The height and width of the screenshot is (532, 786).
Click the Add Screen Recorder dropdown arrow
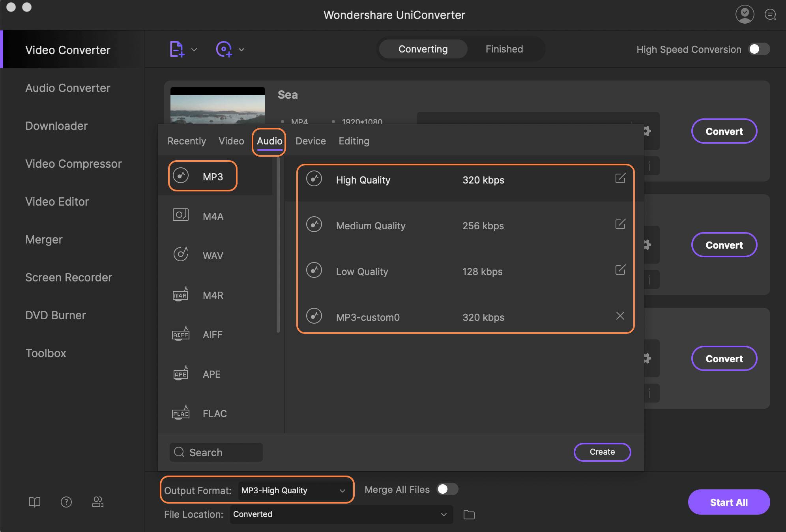point(240,49)
